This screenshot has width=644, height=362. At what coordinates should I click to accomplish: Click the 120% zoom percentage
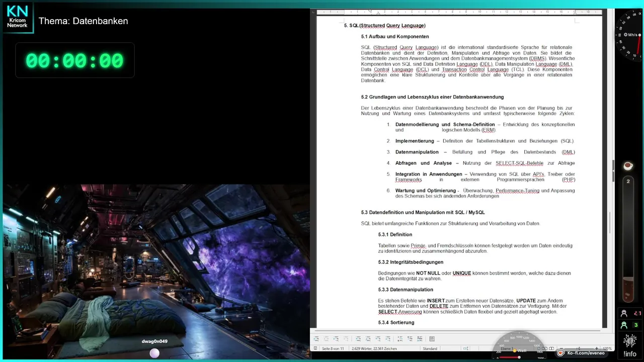[x=607, y=348]
